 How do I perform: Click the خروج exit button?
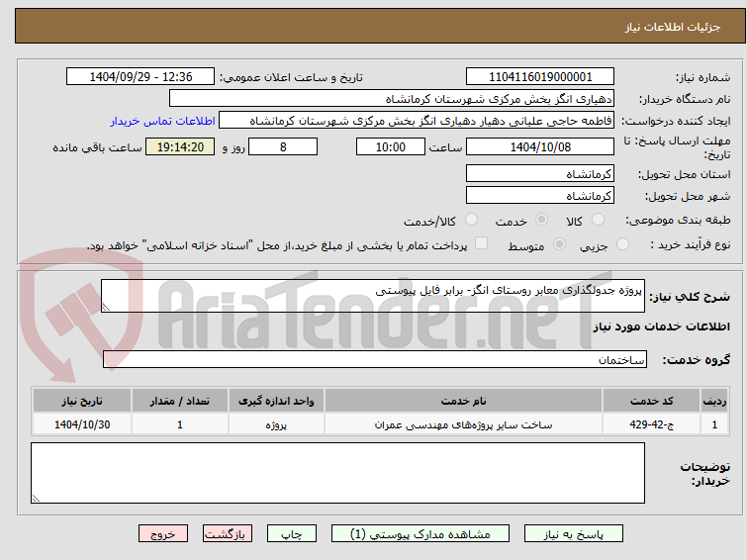(x=163, y=534)
